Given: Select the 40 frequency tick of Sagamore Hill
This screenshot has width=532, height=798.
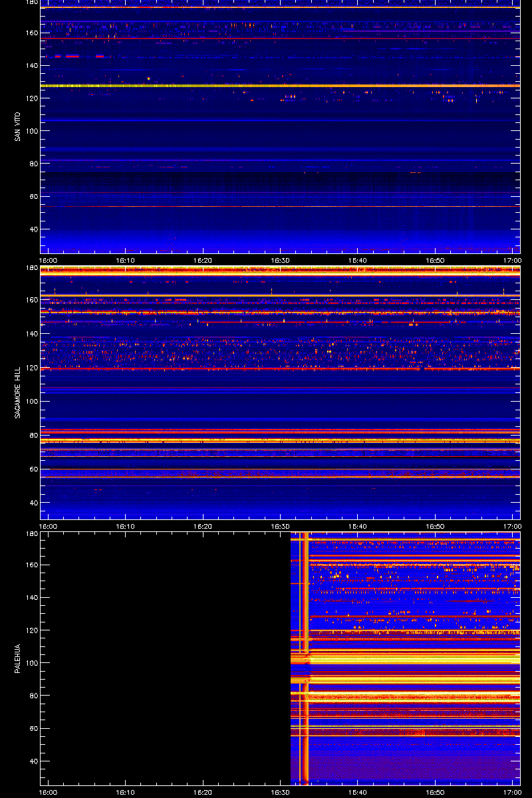Looking at the screenshot, I should pyautogui.click(x=33, y=503).
